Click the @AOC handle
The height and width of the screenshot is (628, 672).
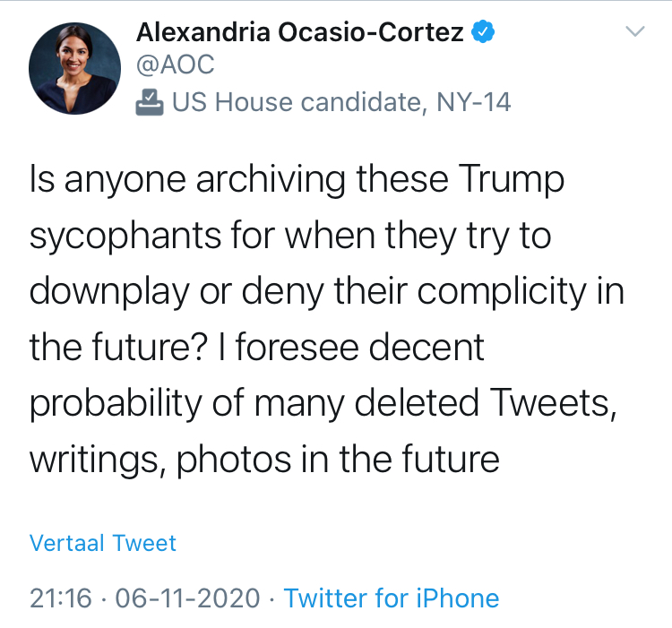tap(176, 65)
